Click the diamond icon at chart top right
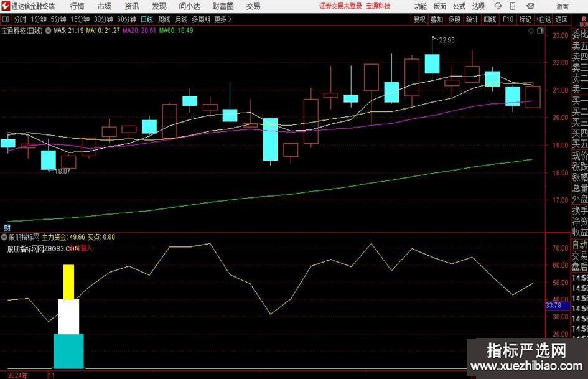The image size is (588, 379). [531, 31]
